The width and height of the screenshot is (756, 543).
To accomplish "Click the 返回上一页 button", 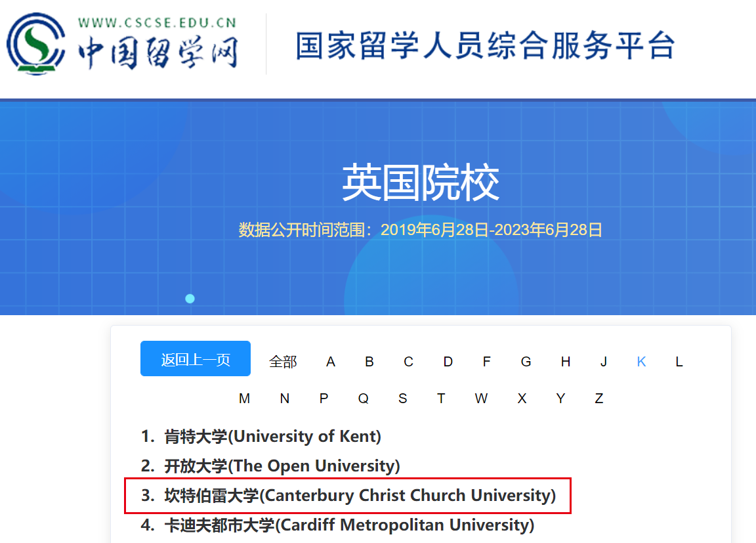I will click(x=196, y=358).
